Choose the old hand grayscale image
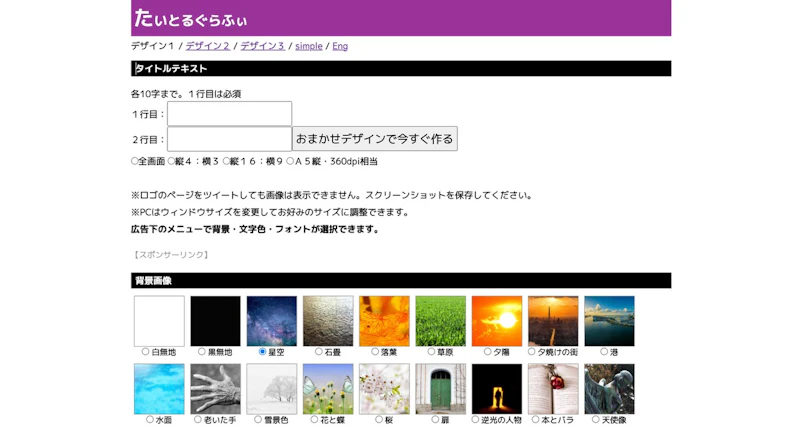 215,389
